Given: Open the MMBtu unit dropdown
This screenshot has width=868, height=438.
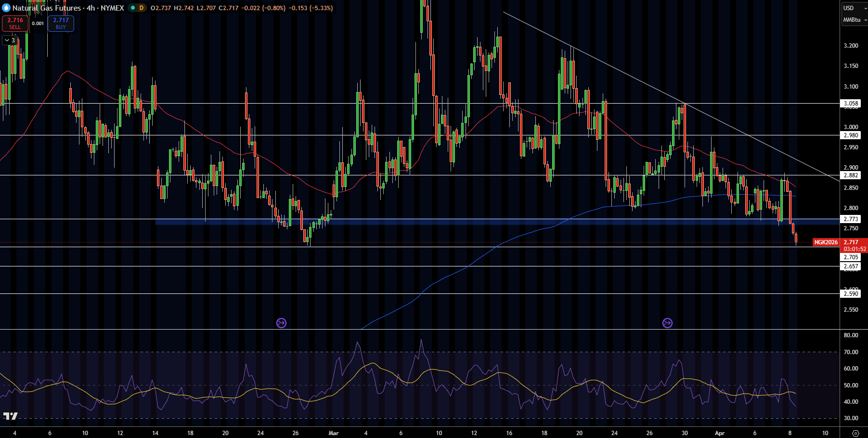Looking at the screenshot, I should [x=855, y=20].
